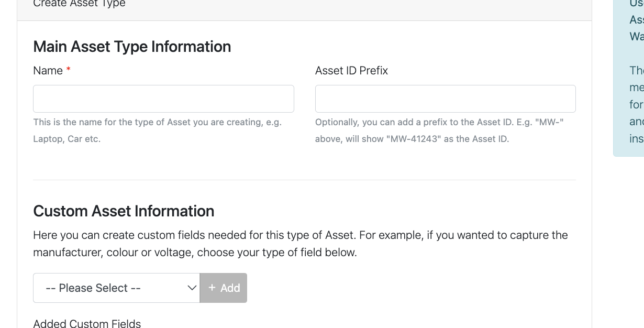
Task: Click the Name field helper text
Action: (157, 130)
